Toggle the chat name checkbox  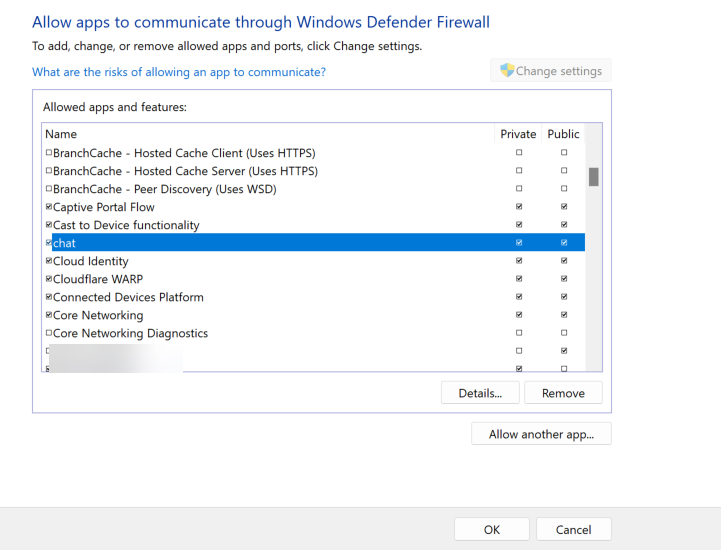click(49, 243)
